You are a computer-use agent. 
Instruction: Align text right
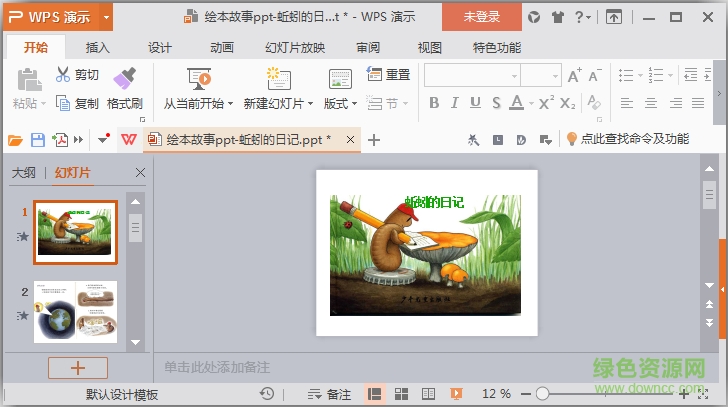(x=676, y=103)
